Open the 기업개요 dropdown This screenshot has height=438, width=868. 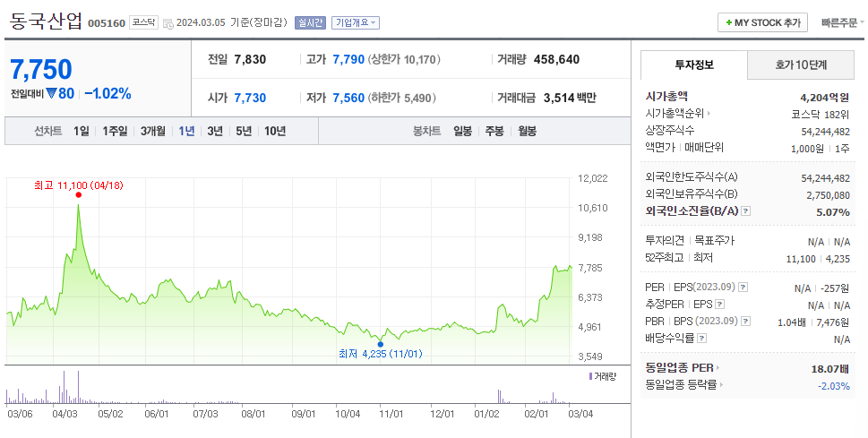click(356, 22)
